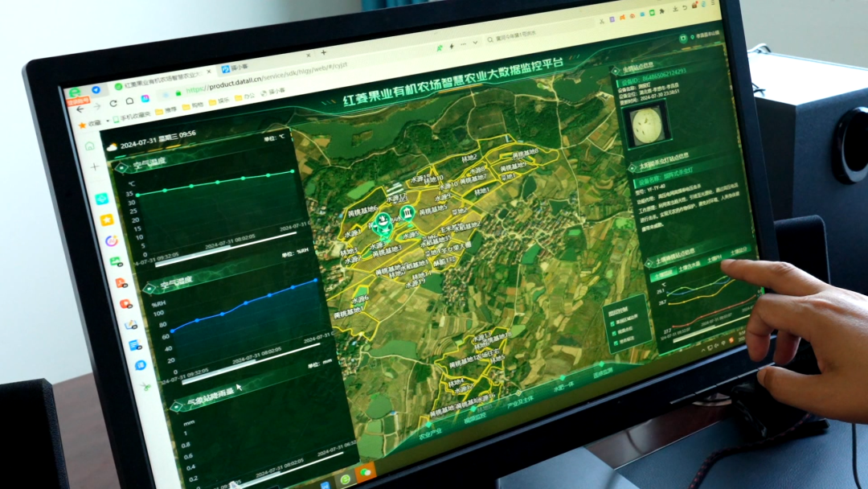Viewport: 868px width, 489px height.
Task: Toggle the second checkbox in the map layer panel
Action: tap(613, 334)
